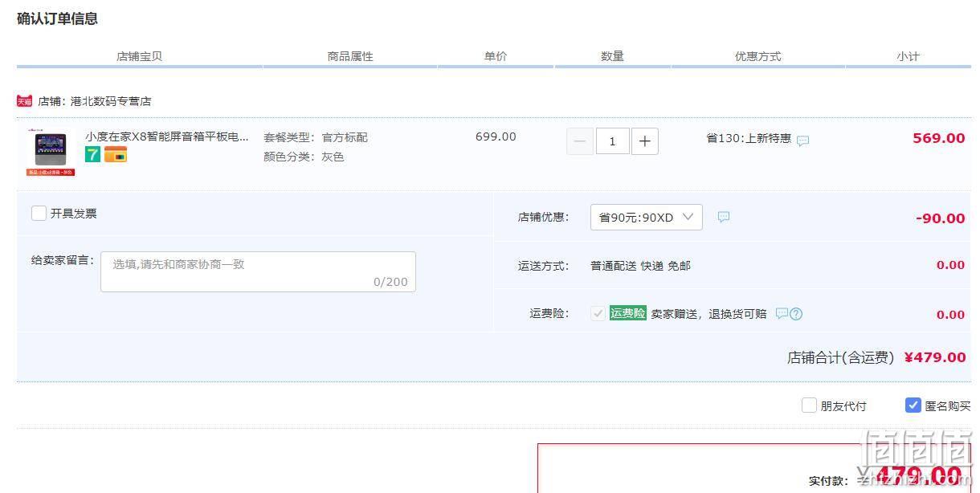Click the 优惠方式 column header
The height and width of the screenshot is (493, 980).
point(758,56)
